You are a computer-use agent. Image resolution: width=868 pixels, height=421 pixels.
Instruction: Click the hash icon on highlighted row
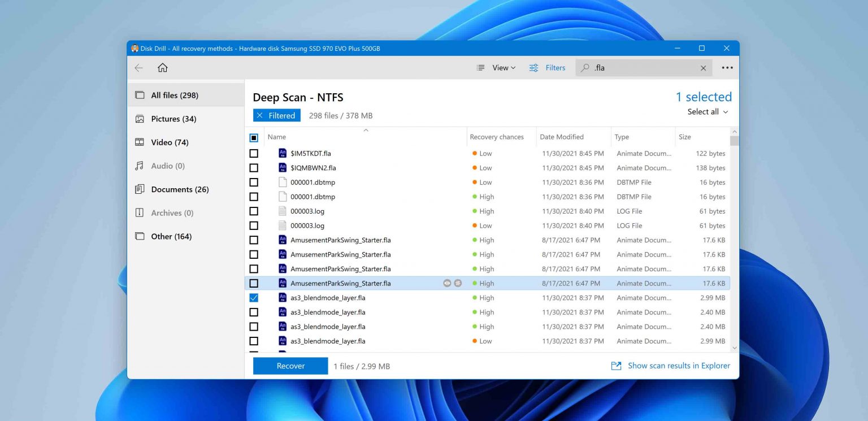[458, 283]
